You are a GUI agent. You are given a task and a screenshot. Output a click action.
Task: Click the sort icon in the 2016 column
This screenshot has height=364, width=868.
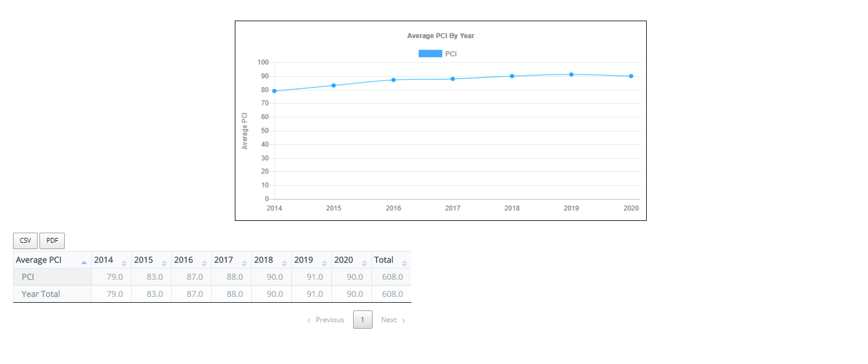pyautogui.click(x=204, y=263)
